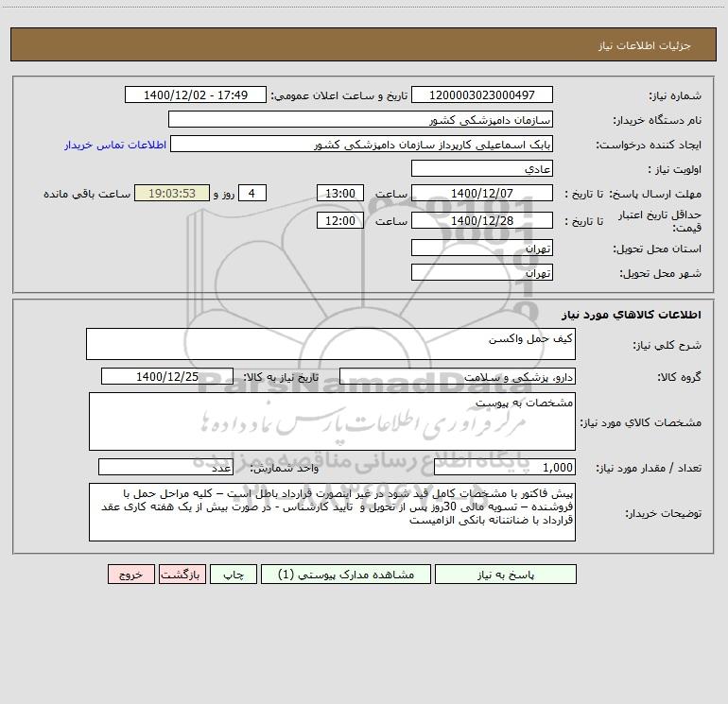
Task: Click the تاریخ و ساعت اعلان عمومی label
Action: pyautogui.click(x=339, y=95)
